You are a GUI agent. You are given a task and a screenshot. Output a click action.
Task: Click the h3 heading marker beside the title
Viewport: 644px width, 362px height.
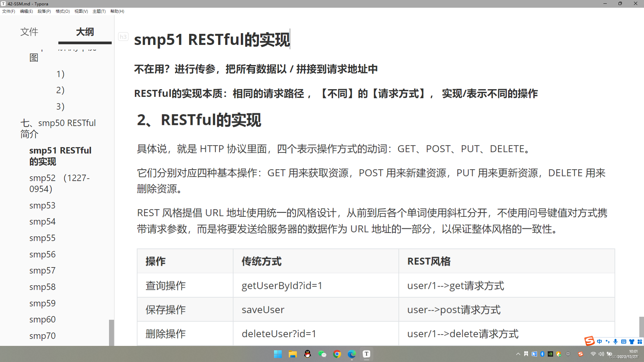click(x=123, y=37)
